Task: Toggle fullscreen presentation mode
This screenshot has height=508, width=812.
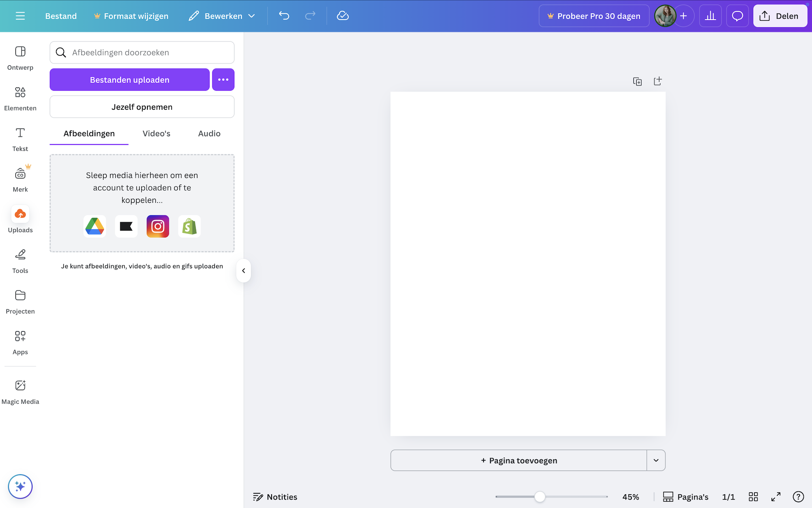Action: (x=775, y=497)
